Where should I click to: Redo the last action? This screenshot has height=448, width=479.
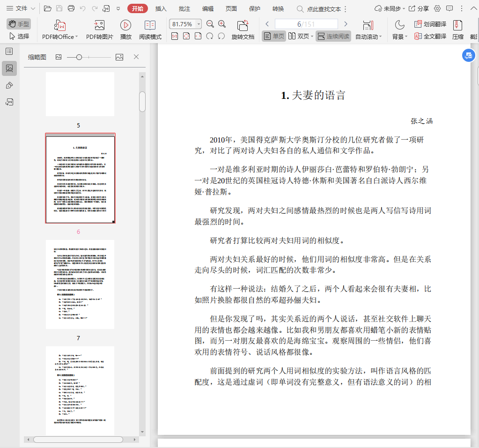pyautogui.click(x=95, y=8)
